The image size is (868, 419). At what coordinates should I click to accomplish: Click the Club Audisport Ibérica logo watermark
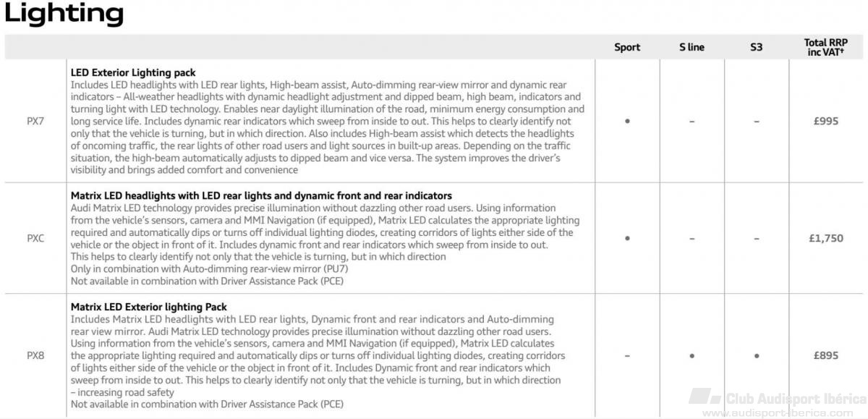point(778,398)
